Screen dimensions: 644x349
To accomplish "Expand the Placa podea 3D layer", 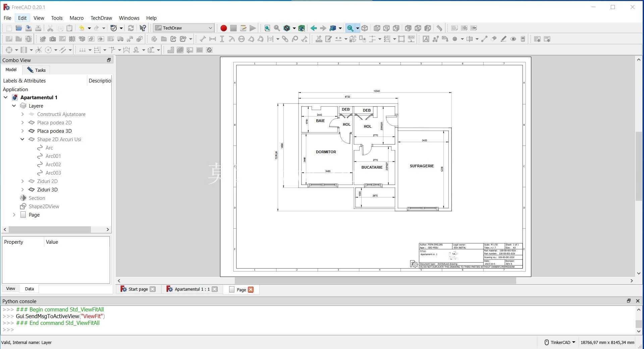I will click(22, 131).
